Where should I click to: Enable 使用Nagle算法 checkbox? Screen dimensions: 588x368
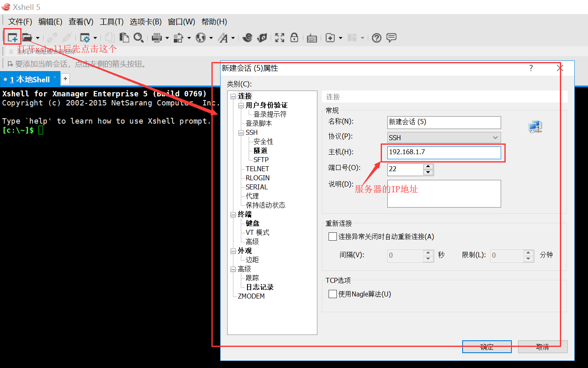pos(332,294)
